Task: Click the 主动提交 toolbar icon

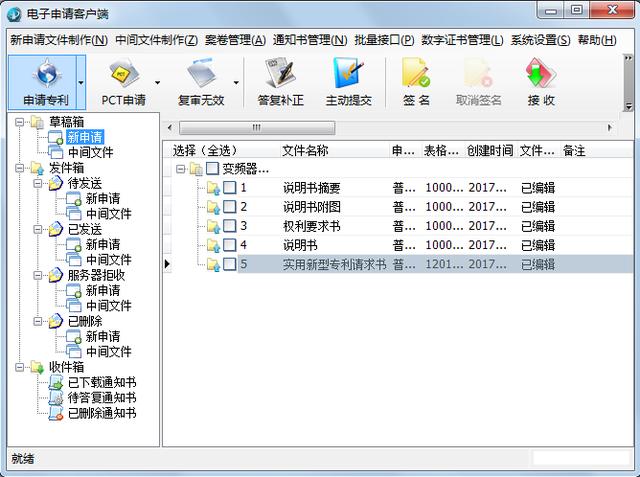Action: point(348,74)
